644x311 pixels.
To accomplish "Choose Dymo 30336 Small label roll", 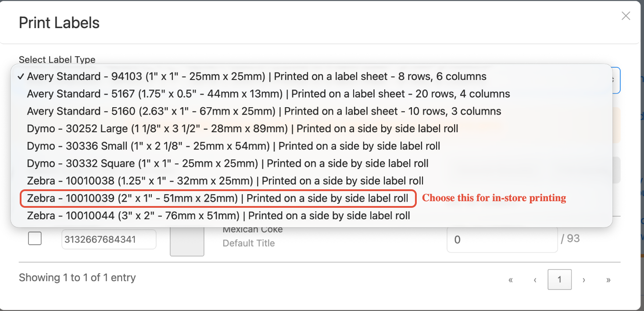I will 311,146.
